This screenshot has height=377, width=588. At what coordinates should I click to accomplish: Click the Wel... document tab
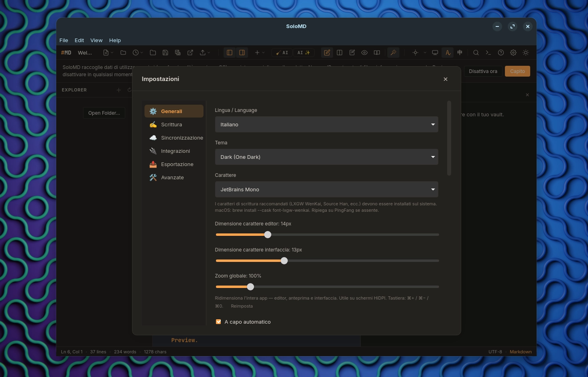pyautogui.click(x=85, y=53)
